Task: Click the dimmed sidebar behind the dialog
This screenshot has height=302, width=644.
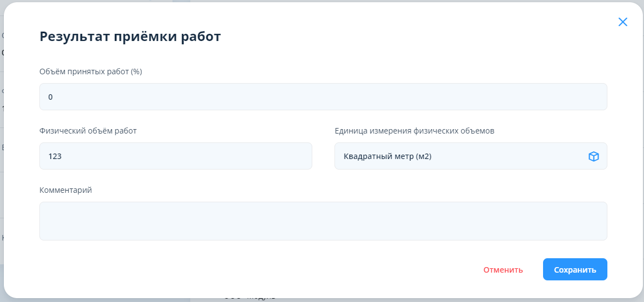Action: [2, 166]
